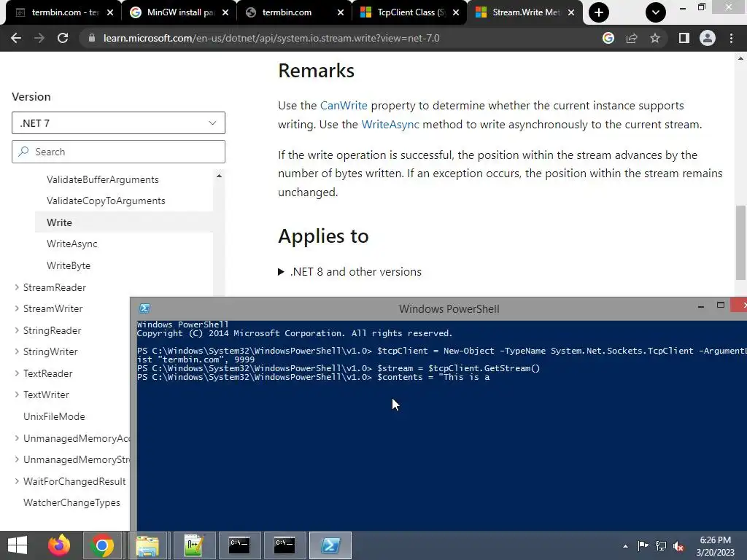Expand the StreamWriter node
This screenshot has width=747, height=560.
tap(17, 308)
